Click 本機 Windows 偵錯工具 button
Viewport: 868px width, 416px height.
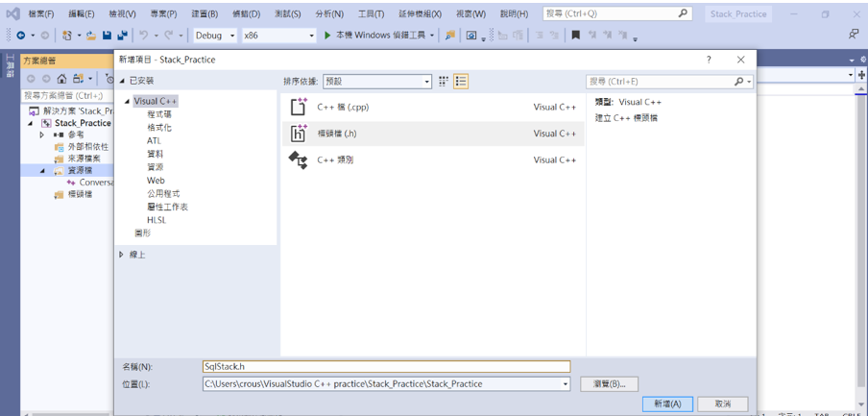(374, 36)
